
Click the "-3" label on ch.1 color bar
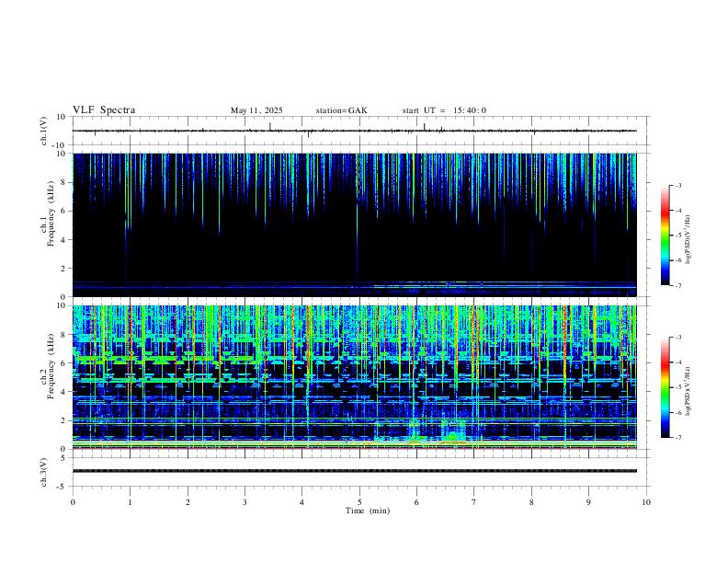click(677, 185)
